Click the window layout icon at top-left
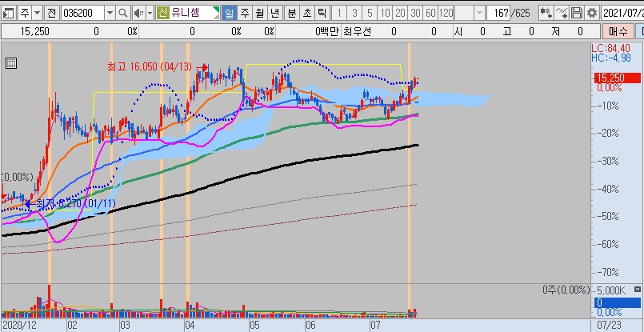 tap(8, 14)
